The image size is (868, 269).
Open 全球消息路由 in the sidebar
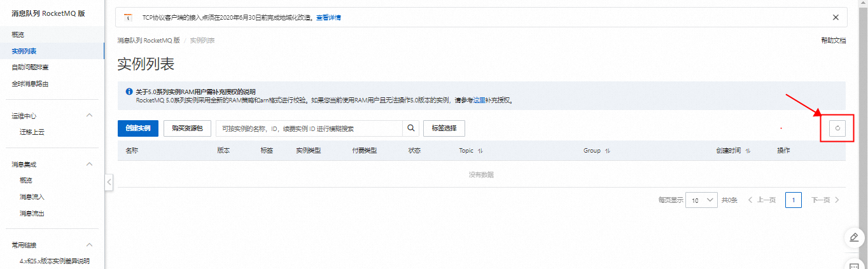31,83
